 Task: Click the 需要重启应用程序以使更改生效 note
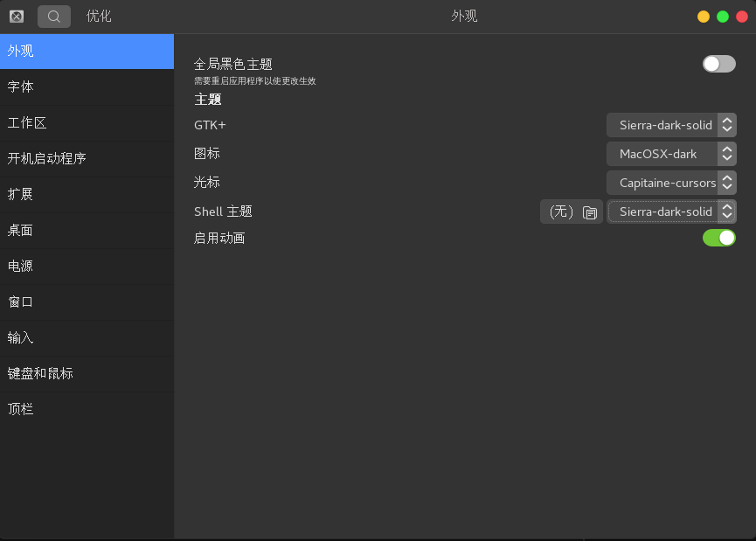[x=255, y=81]
